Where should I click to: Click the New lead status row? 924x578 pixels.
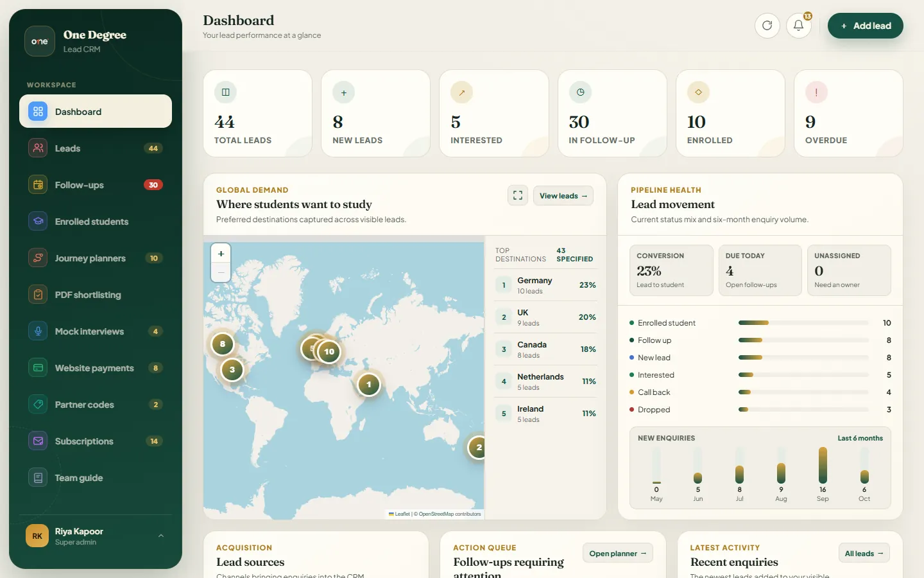tap(760, 357)
